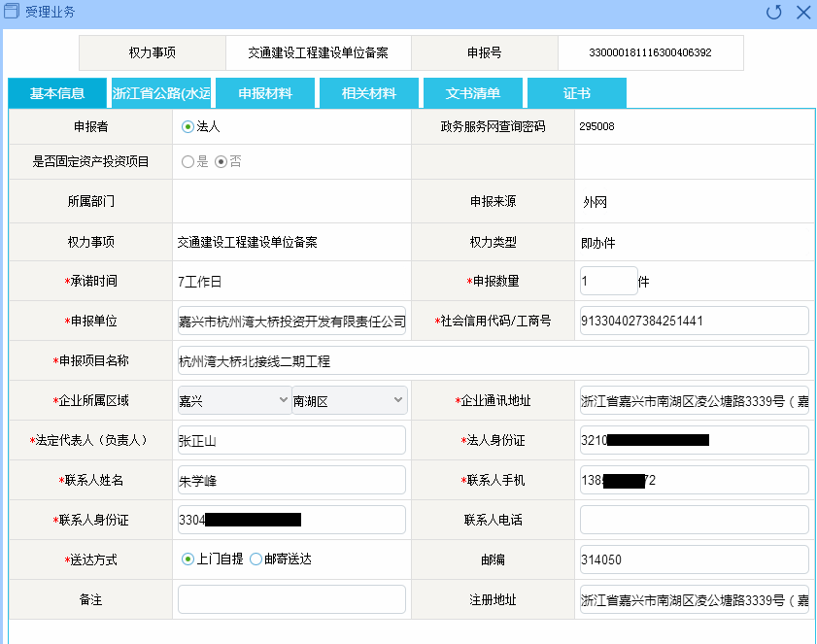
Task: Click the 邮编 postal code field
Action: [694, 559]
